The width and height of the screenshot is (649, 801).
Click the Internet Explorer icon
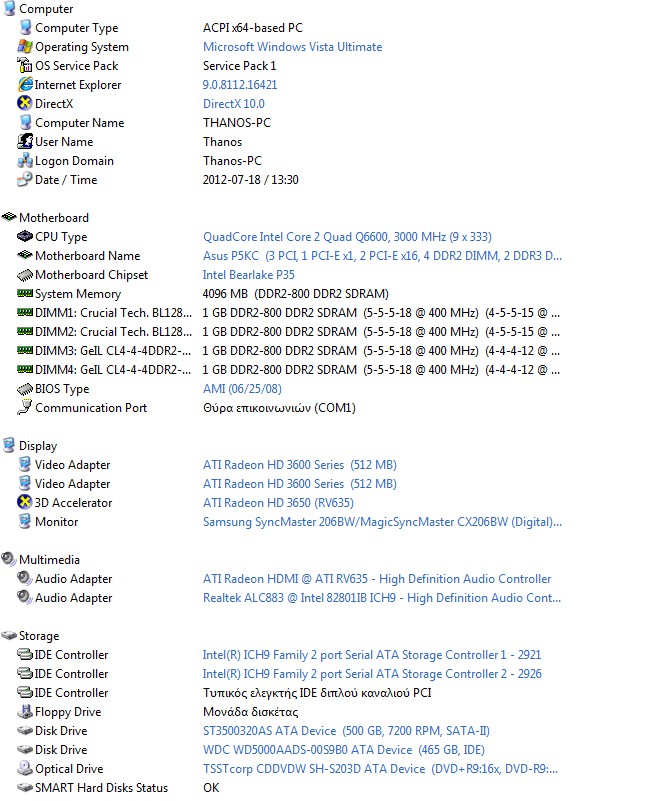[25, 84]
